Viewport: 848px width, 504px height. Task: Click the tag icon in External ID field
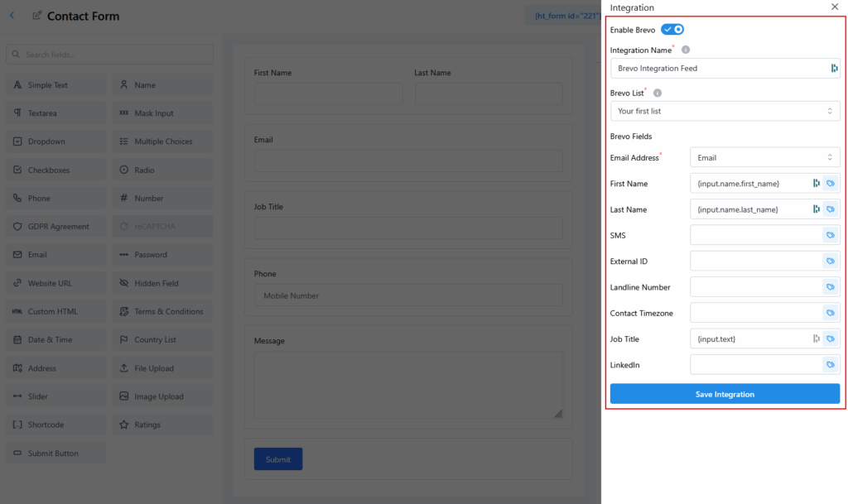830,262
